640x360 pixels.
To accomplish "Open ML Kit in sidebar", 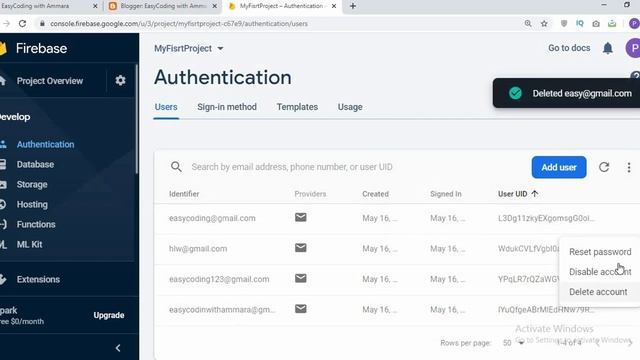I will [x=29, y=244].
